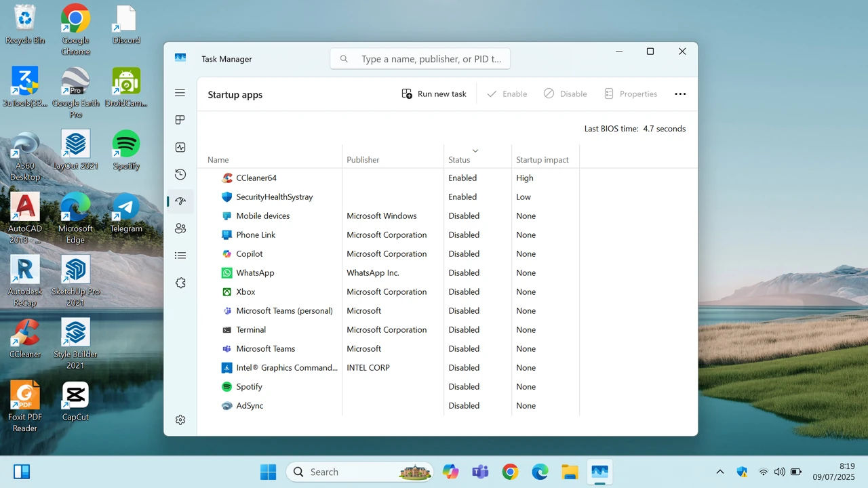Click the Enable toolbar button
Image resolution: width=868 pixels, height=488 pixels.
[507, 94]
